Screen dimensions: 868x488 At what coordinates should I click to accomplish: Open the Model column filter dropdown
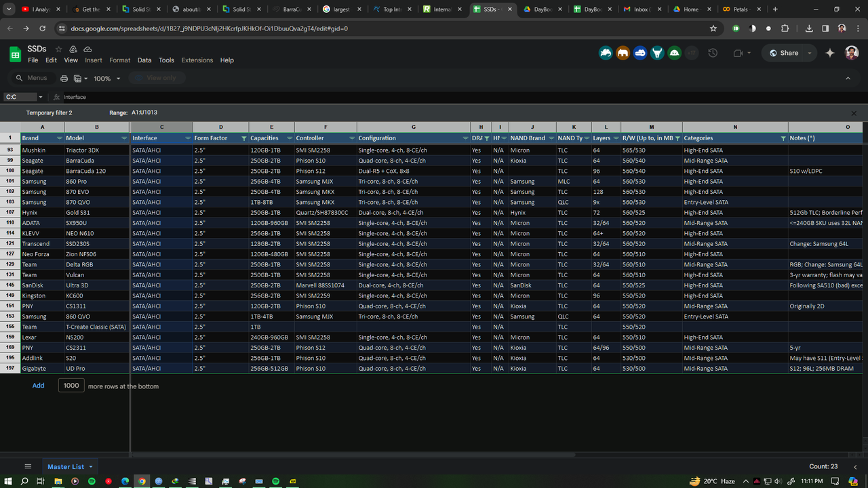click(124, 138)
